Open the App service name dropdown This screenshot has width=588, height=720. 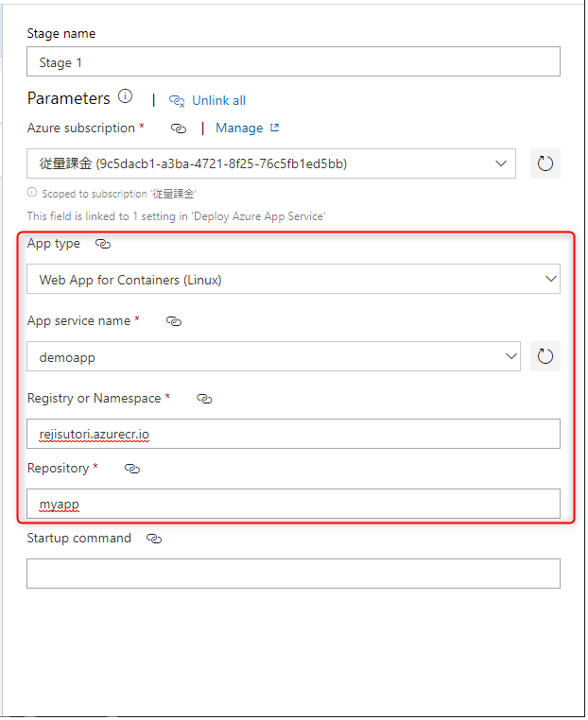coord(273,356)
